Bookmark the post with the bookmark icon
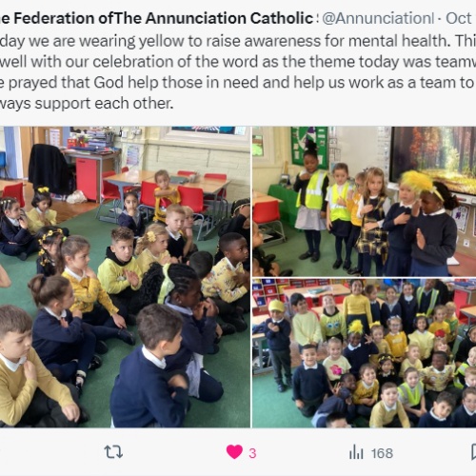Image resolution: width=476 pixels, height=476 pixels. [473, 452]
